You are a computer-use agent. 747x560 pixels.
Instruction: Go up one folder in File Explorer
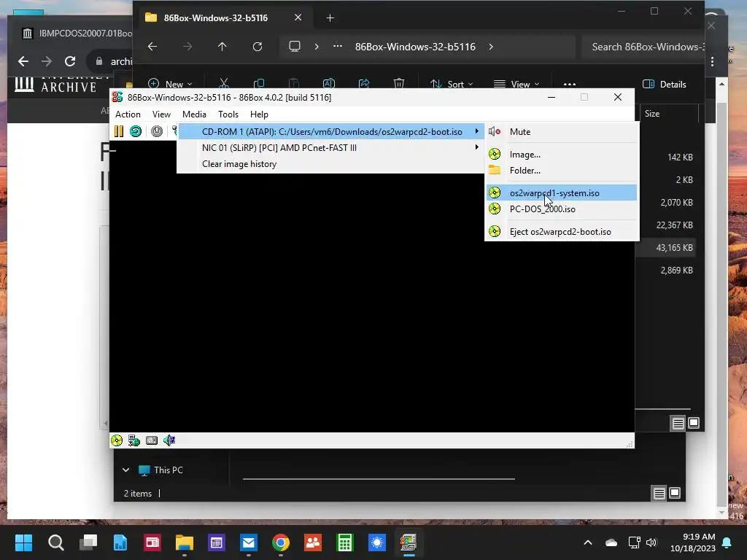click(x=222, y=47)
